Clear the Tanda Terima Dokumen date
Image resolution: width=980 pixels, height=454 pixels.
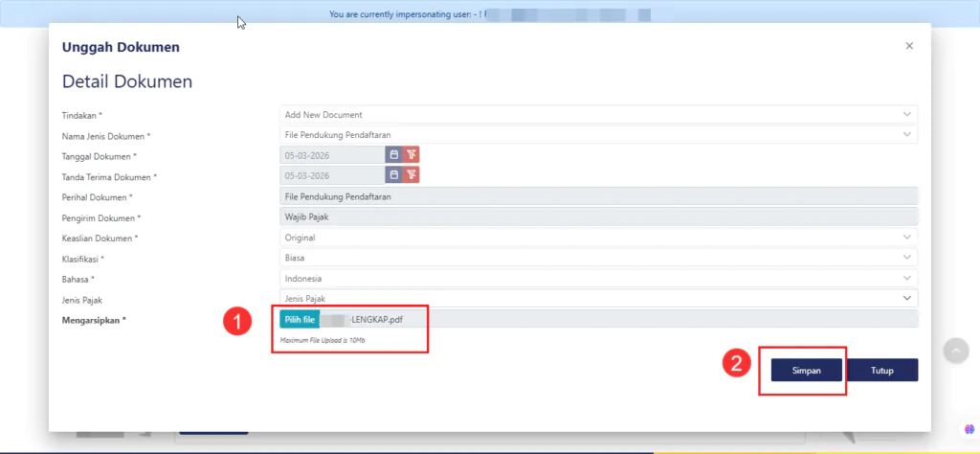(411, 174)
